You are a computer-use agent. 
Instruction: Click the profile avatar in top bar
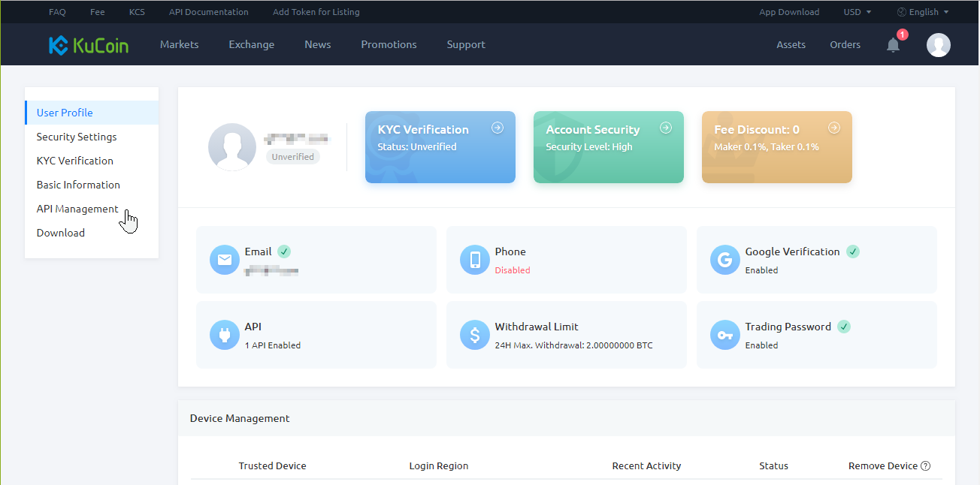point(938,45)
